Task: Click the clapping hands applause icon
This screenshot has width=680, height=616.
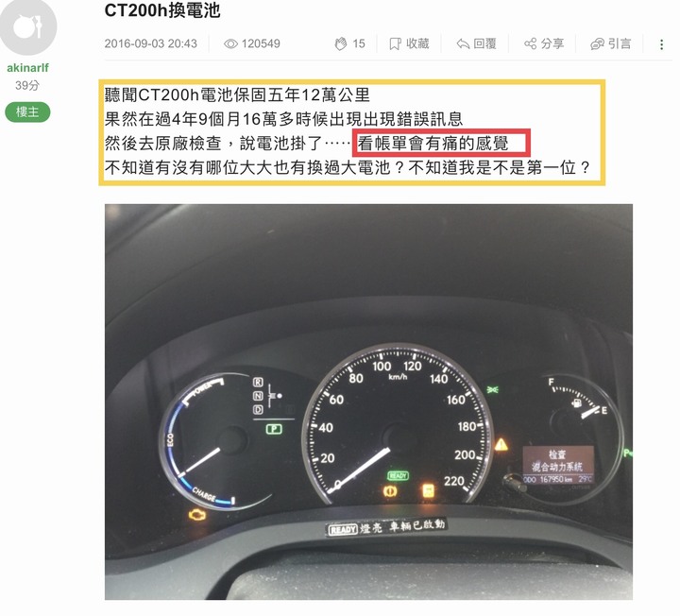Action: coord(341,43)
